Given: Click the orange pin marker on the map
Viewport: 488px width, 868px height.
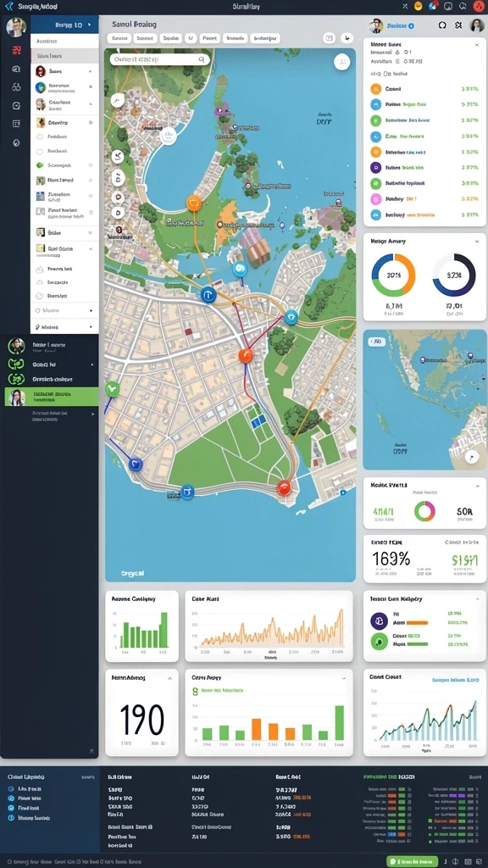Looking at the screenshot, I should click(194, 203).
